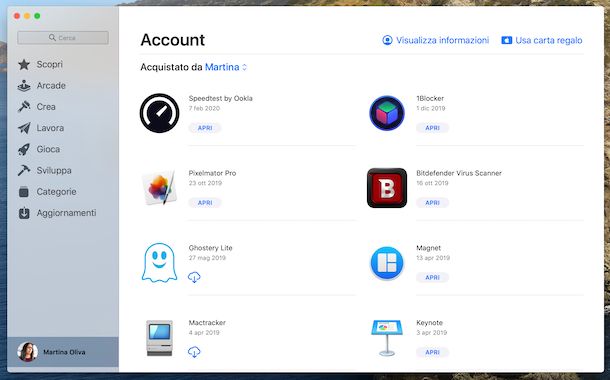Click the Scopri star icon
Viewport: 610px width, 380px height.
tap(24, 64)
